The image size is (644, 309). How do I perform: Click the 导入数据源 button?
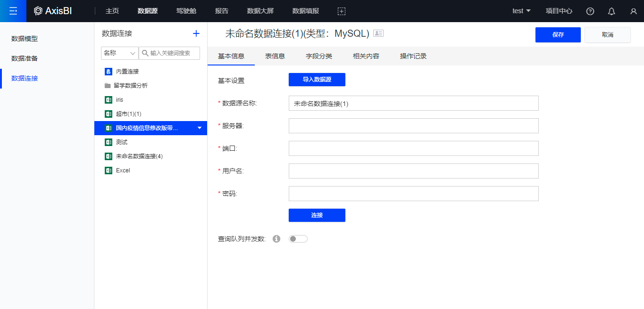click(317, 80)
